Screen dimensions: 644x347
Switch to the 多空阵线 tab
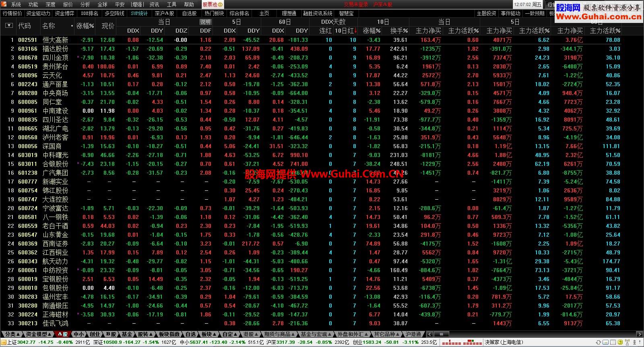tap(114, 13)
